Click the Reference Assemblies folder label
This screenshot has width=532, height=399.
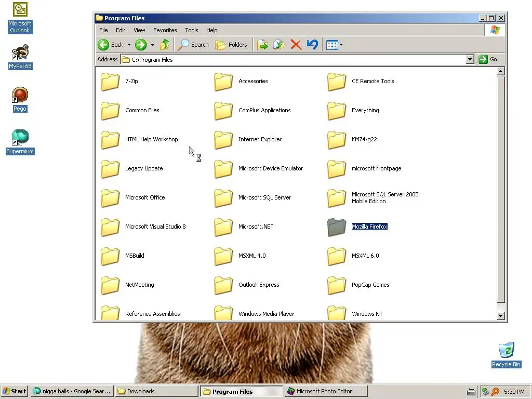tap(153, 314)
